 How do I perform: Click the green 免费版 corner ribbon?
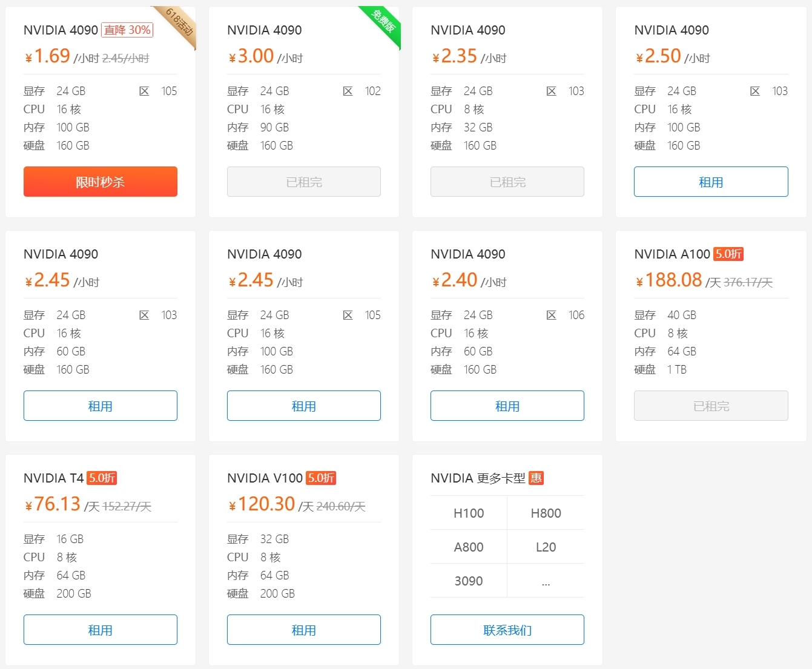click(383, 23)
